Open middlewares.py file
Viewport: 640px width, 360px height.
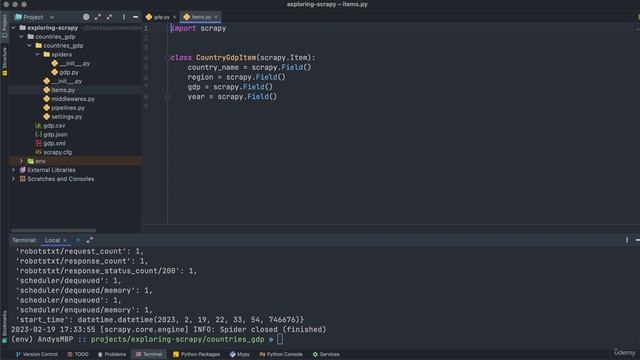click(x=73, y=99)
